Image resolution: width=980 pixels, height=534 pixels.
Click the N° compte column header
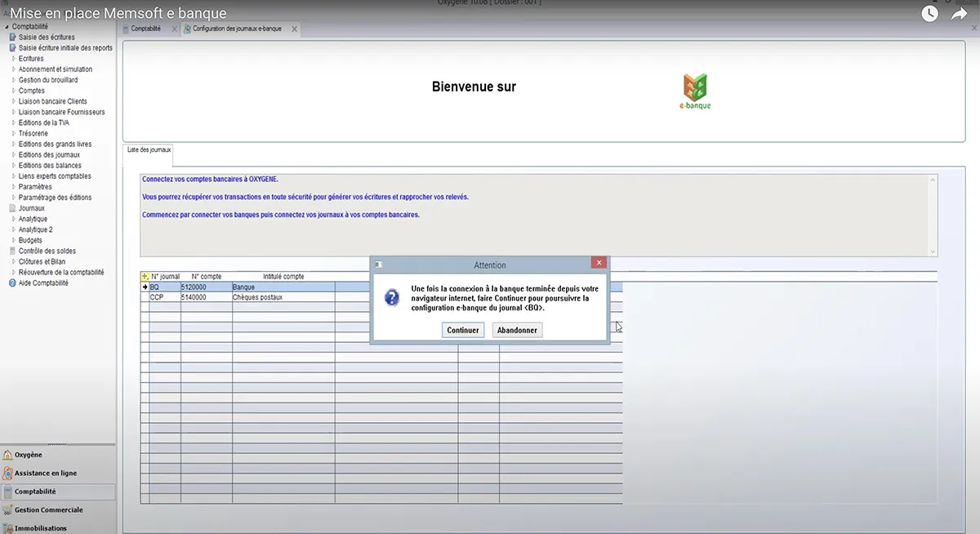[x=206, y=277]
